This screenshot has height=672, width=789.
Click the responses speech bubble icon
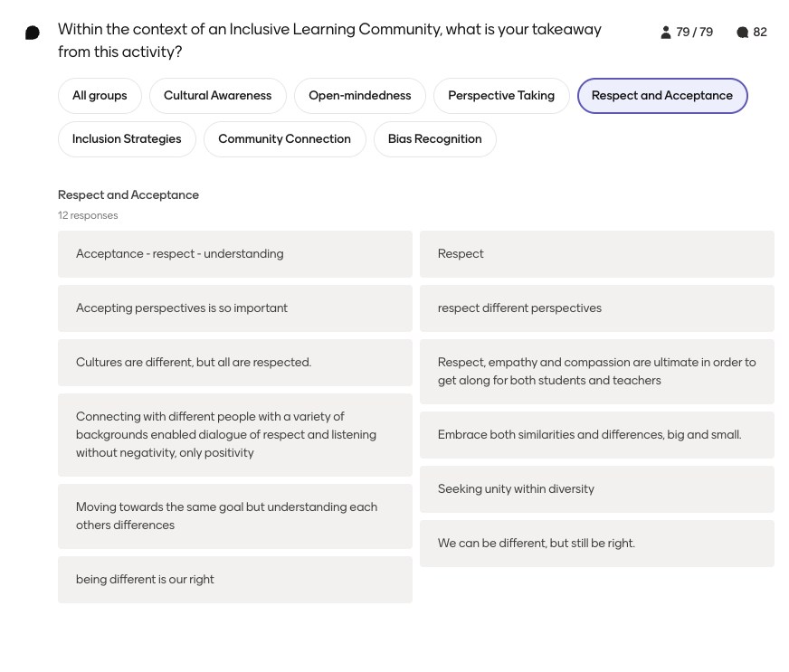point(742,33)
